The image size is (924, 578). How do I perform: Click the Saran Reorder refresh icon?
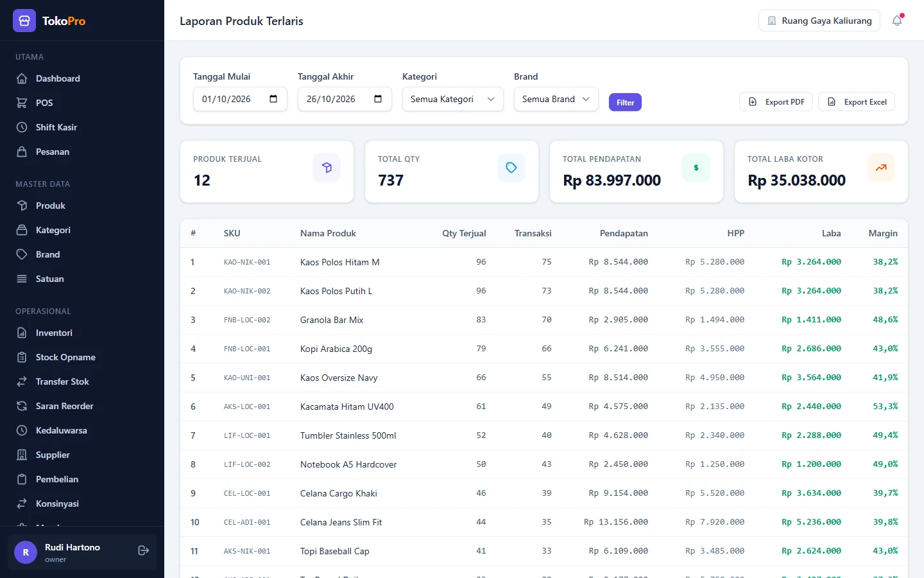[x=22, y=406]
